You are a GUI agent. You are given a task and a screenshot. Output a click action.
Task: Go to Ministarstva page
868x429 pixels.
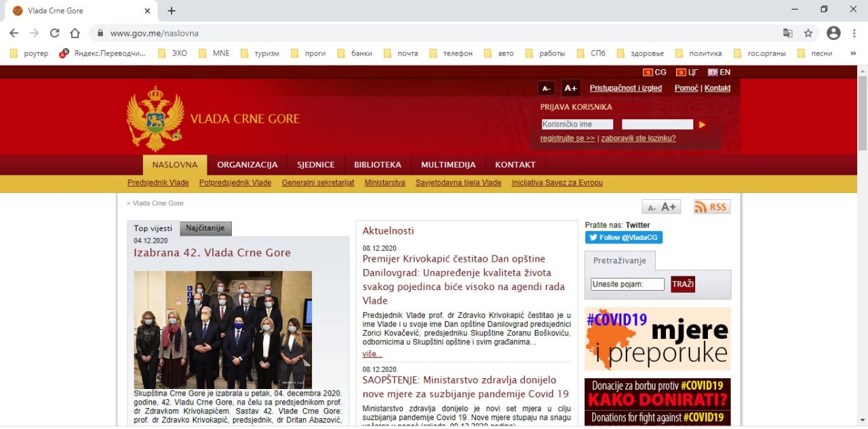(x=384, y=183)
